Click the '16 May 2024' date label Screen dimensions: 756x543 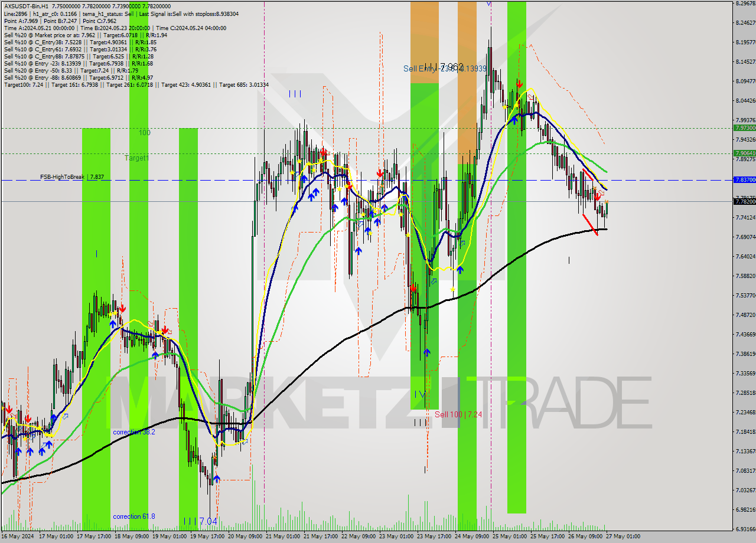(x=17, y=537)
